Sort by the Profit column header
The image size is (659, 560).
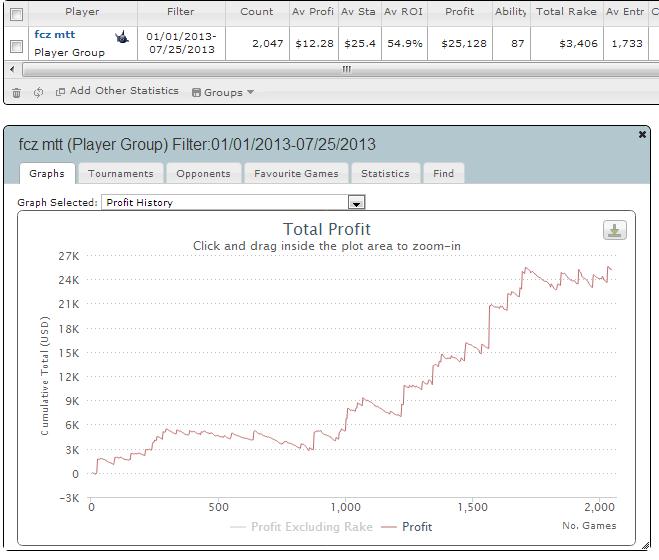coord(459,12)
